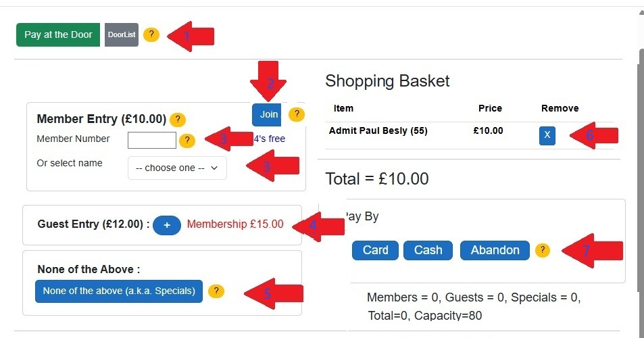This screenshot has height=338, width=644.
Task: Click help icon next to DoorList button
Action: pos(151,34)
